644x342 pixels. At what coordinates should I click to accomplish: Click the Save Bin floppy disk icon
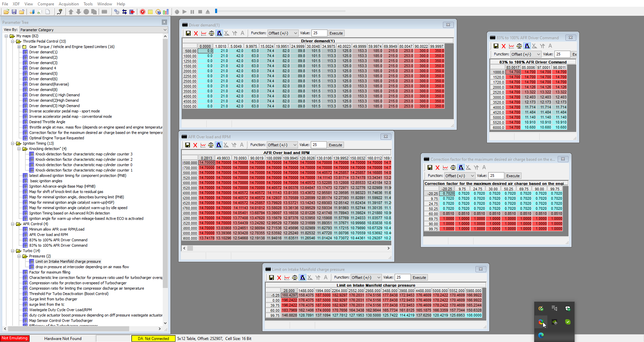coord(14,12)
